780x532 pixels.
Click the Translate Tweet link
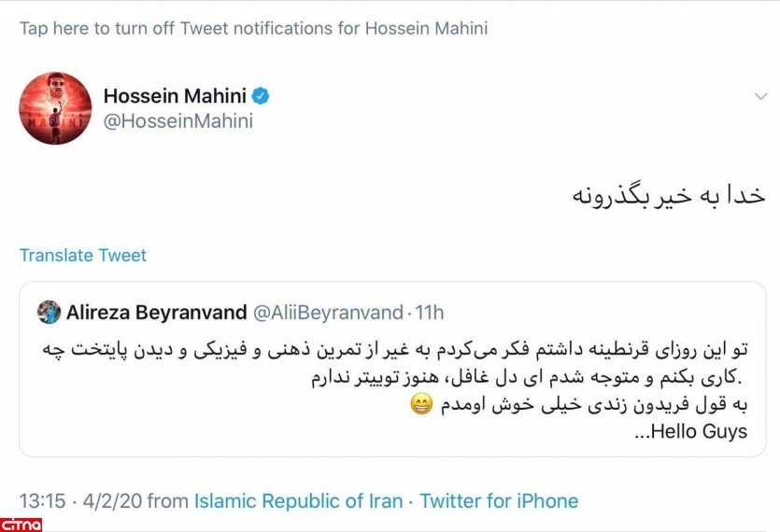83,255
